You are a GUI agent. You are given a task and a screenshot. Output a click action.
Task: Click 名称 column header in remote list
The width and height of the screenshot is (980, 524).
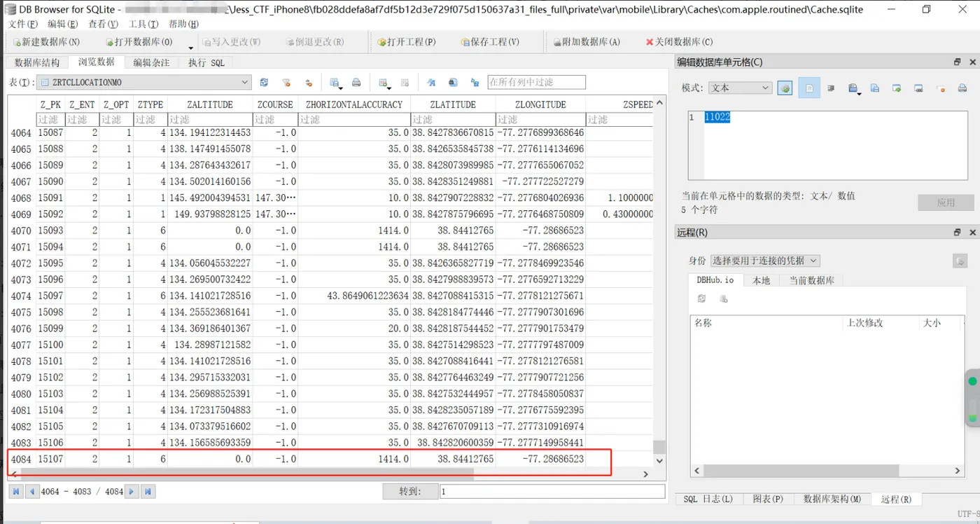766,323
